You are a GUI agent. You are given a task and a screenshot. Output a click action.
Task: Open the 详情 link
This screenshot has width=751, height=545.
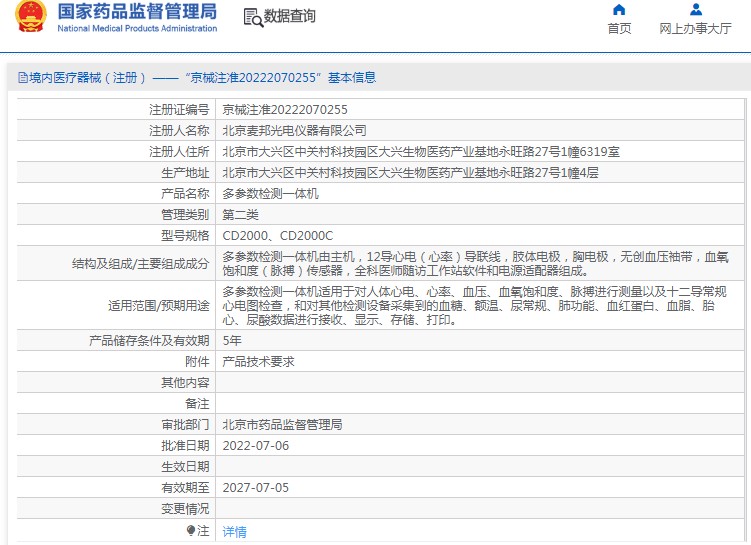pos(234,532)
